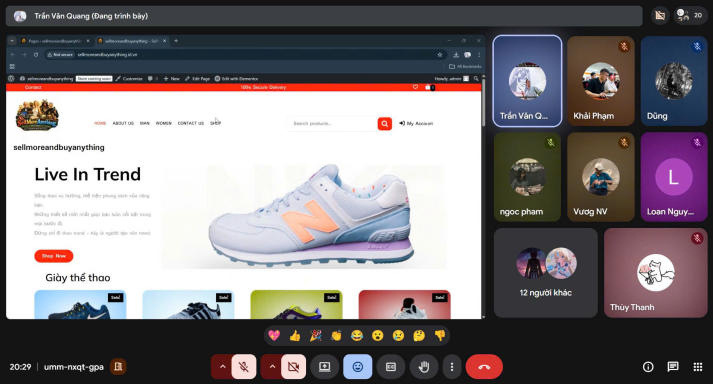The image size is (713, 384).
Task: Select Thúy Thanh's participant tile
Action: point(655,273)
